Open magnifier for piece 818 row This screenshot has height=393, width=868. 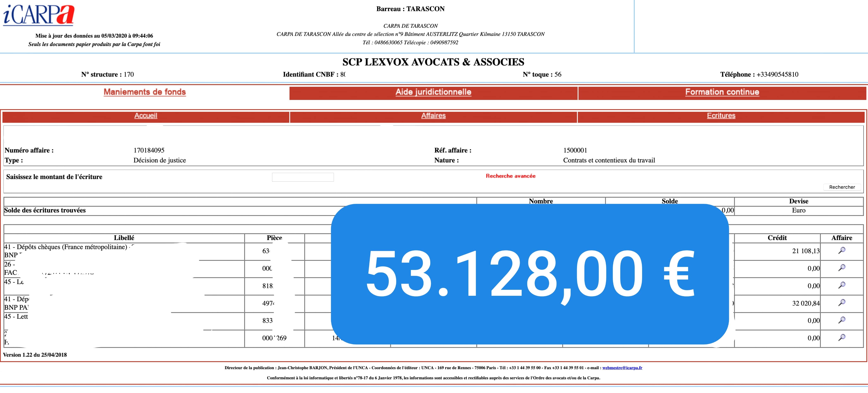click(x=842, y=285)
